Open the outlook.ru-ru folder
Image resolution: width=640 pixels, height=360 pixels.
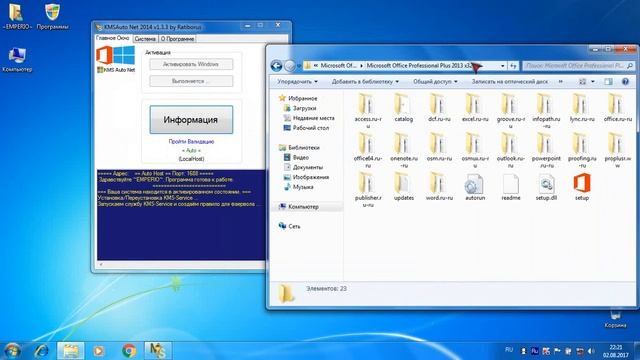[x=511, y=149]
